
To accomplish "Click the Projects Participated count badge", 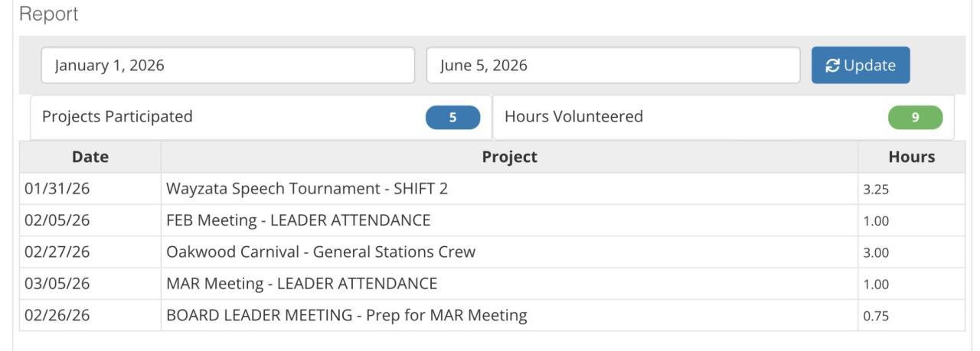I will coord(452,118).
